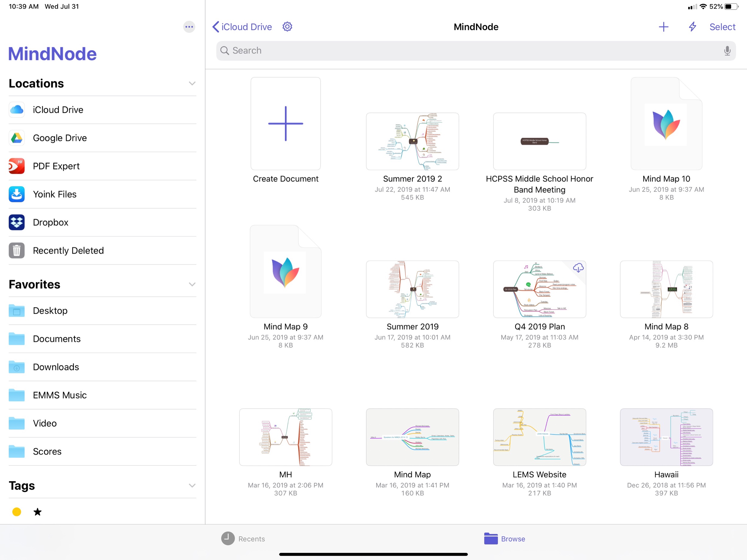The height and width of the screenshot is (560, 747).
Task: Open the Summer 2019 2 mind map
Action: [x=412, y=142]
